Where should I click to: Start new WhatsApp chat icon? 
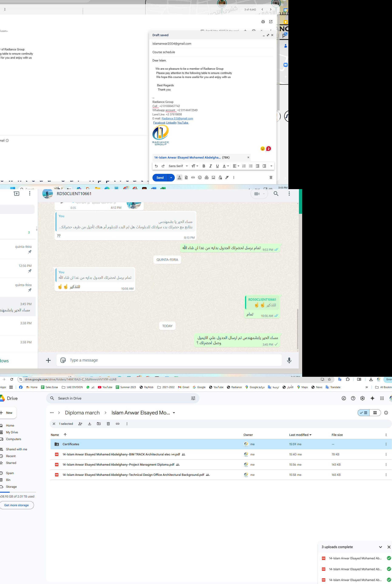coord(17,193)
